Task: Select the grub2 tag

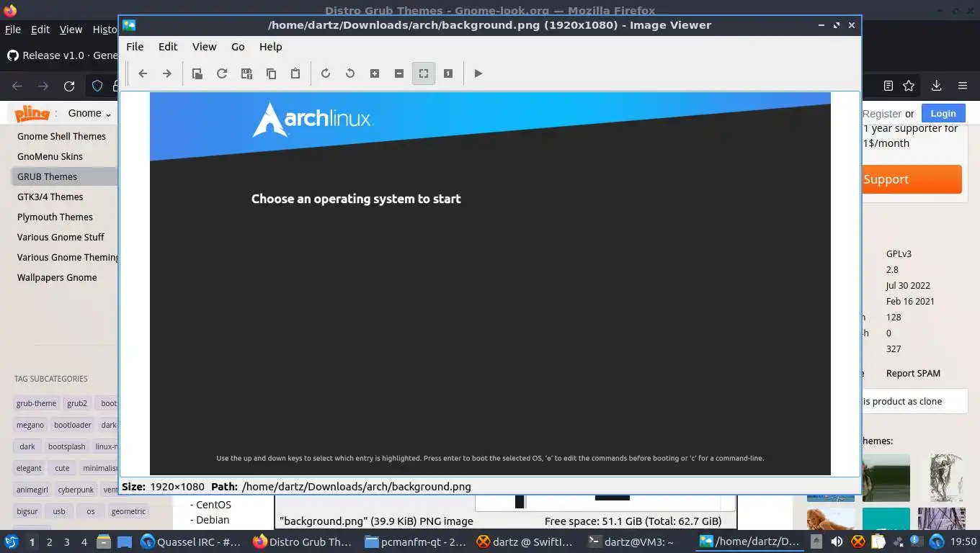Action: (77, 403)
